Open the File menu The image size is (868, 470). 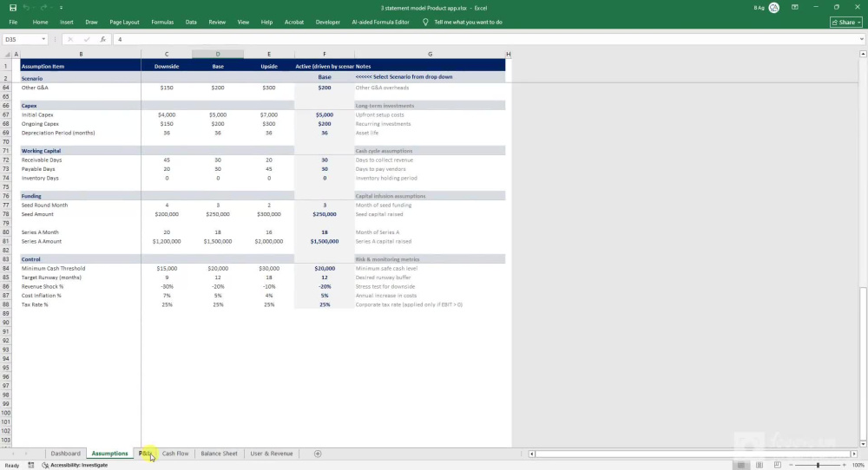(13, 23)
